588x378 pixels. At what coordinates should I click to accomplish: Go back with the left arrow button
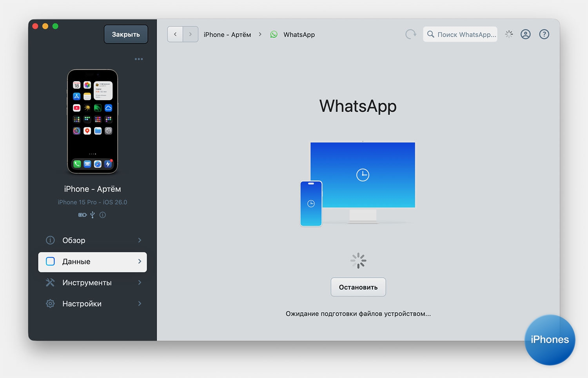pos(175,34)
